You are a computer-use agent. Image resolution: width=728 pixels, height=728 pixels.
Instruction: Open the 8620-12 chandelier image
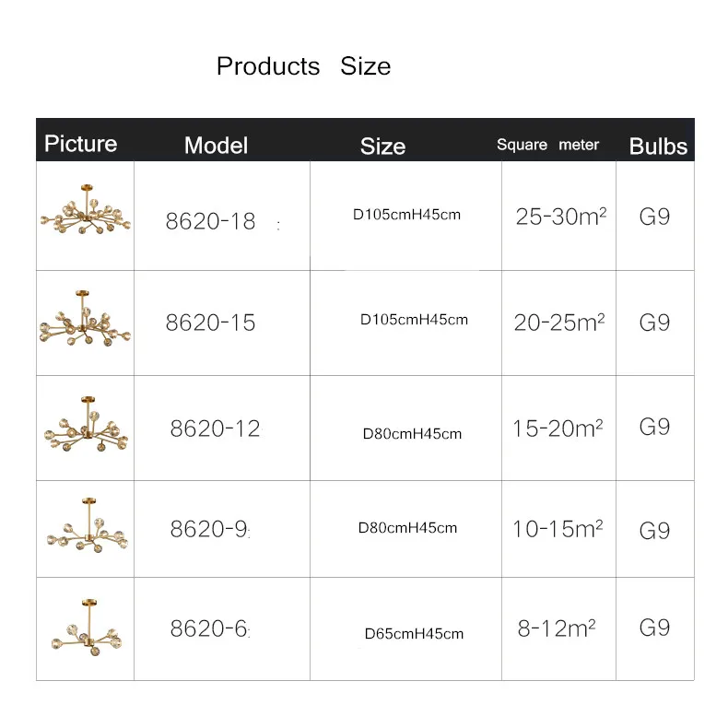[x=86, y=424]
